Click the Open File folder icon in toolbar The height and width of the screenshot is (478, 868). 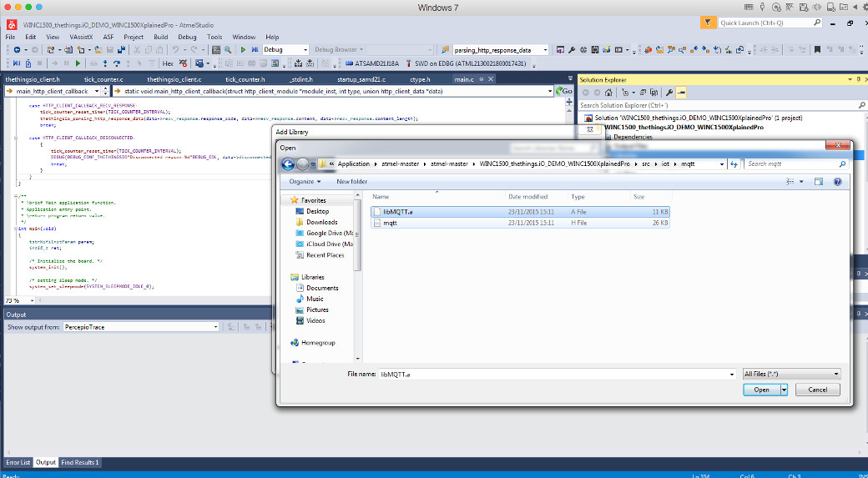[x=98, y=50]
